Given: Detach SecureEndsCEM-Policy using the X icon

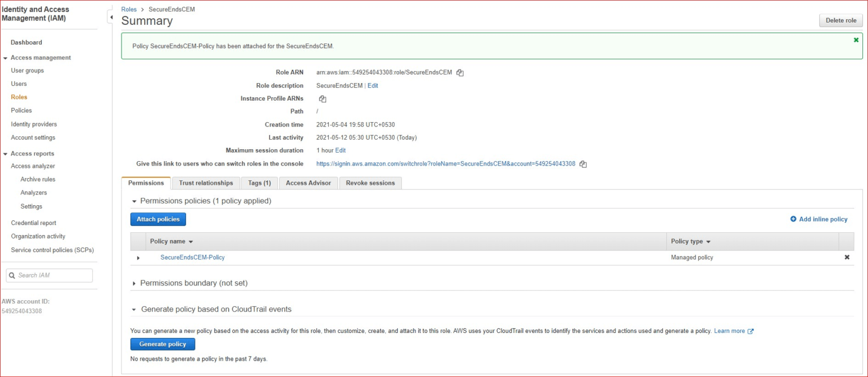Looking at the screenshot, I should point(847,257).
